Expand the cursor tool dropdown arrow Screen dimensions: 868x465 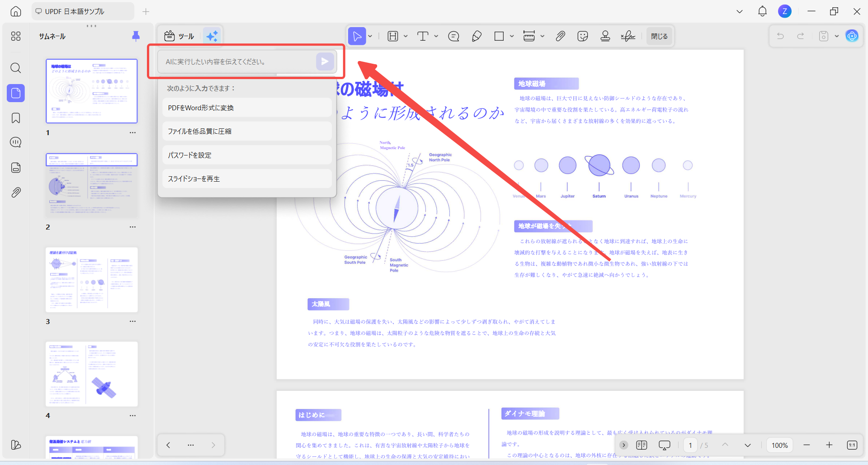click(370, 36)
